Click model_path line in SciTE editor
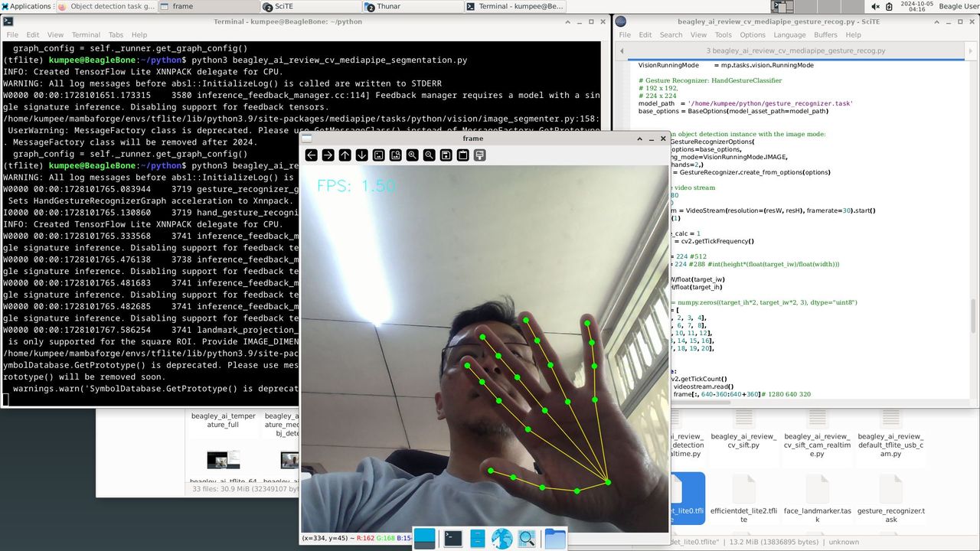 pos(746,103)
